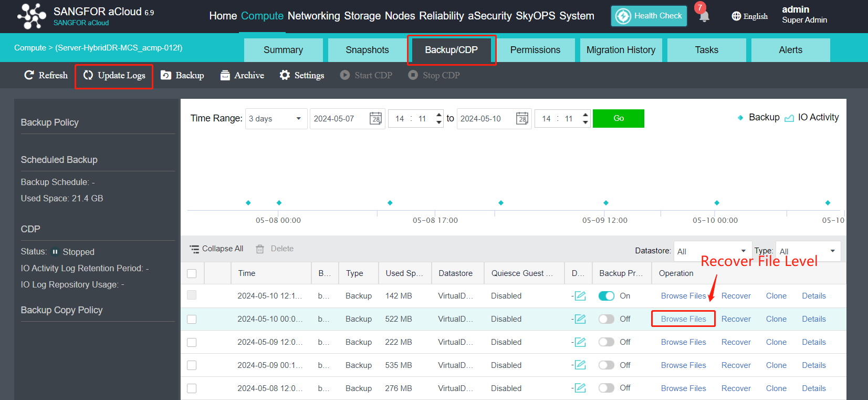Click the Archive toolbar icon
Image resolution: width=868 pixels, height=400 pixels.
(225, 75)
